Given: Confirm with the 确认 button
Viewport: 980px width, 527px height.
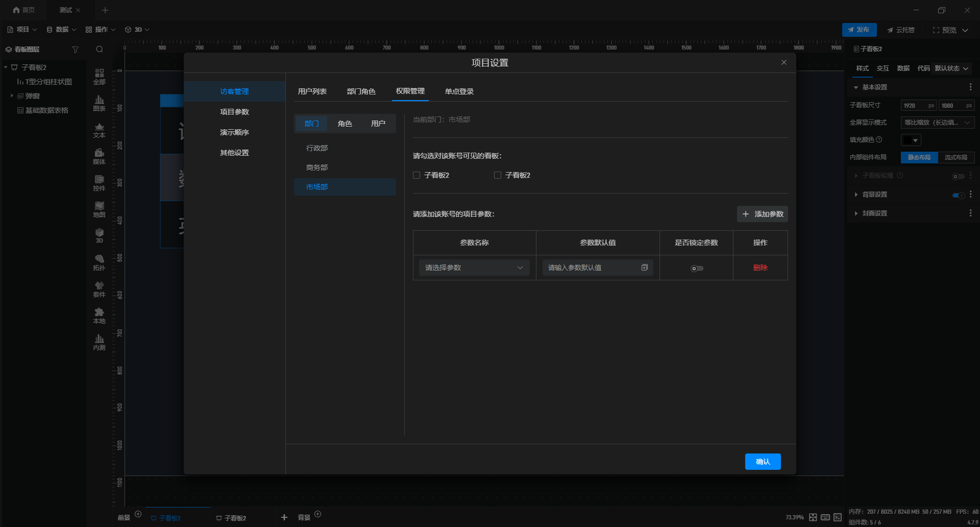Looking at the screenshot, I should [x=763, y=462].
